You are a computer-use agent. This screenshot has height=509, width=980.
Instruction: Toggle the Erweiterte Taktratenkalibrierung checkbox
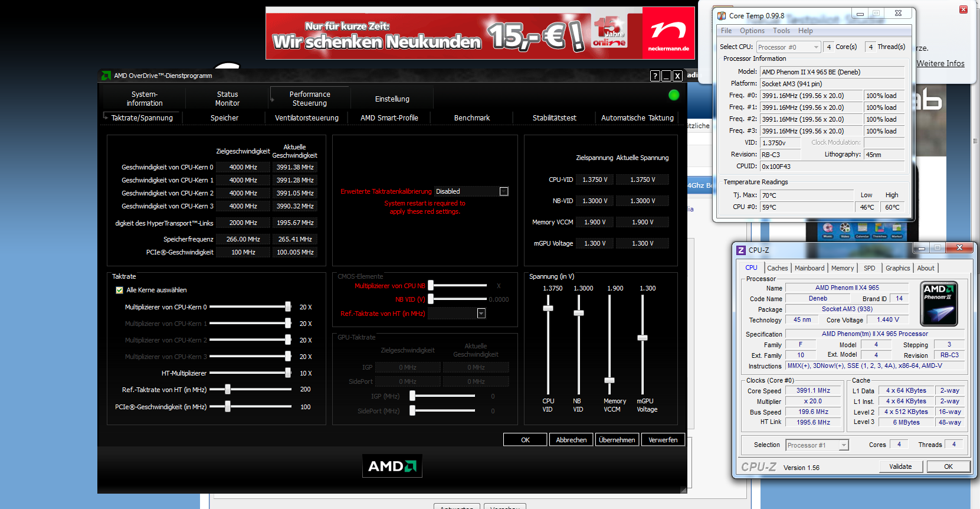[504, 191]
